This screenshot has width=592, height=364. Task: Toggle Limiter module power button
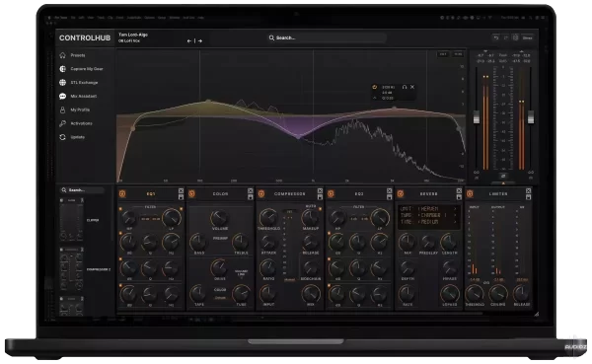pos(470,193)
